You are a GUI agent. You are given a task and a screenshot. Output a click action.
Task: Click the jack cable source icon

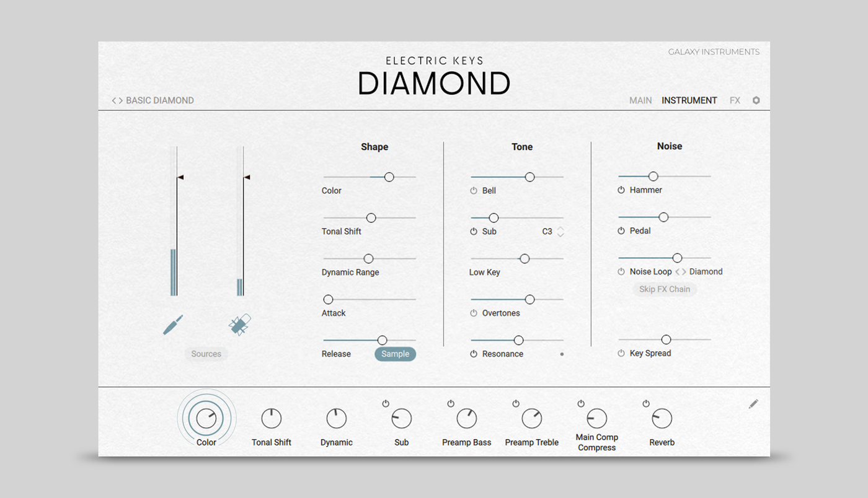(x=173, y=325)
